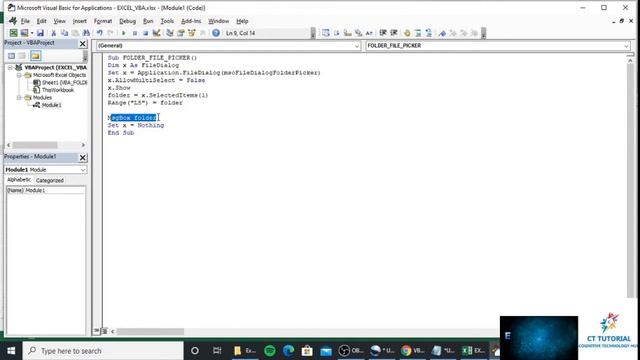Open the Insert menu
Image resolution: width=640 pixels, height=360 pixels.
[x=79, y=21]
